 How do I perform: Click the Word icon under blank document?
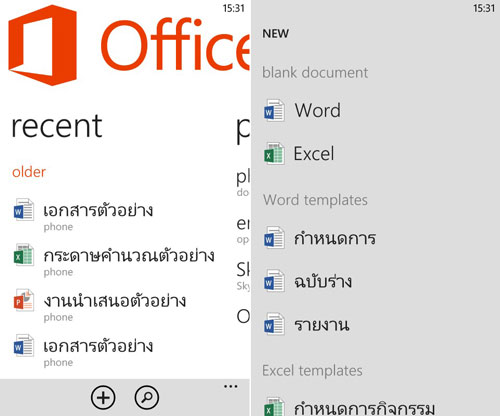(x=274, y=110)
